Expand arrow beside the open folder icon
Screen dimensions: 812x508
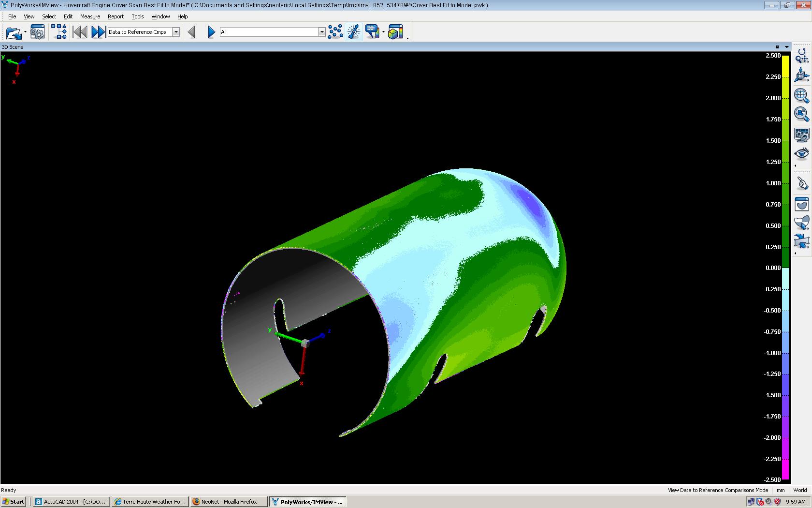25,32
